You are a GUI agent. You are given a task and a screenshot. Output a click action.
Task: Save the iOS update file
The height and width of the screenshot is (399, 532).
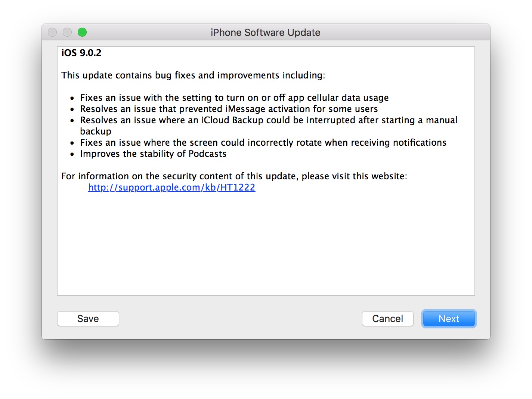tap(88, 318)
